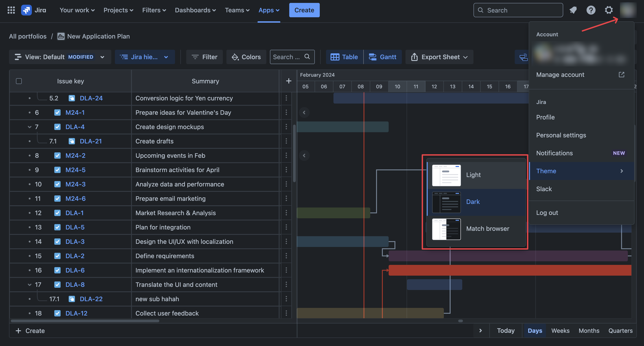Open the help question mark icon
Viewport: 644px width, 346px height.
pos(591,10)
